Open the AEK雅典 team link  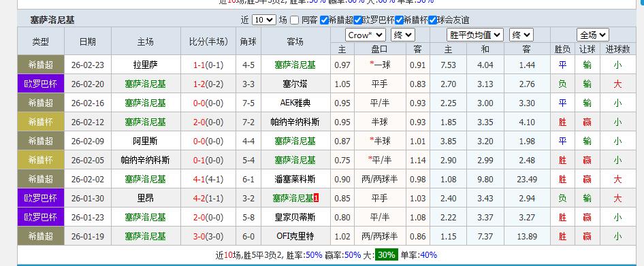click(x=295, y=103)
